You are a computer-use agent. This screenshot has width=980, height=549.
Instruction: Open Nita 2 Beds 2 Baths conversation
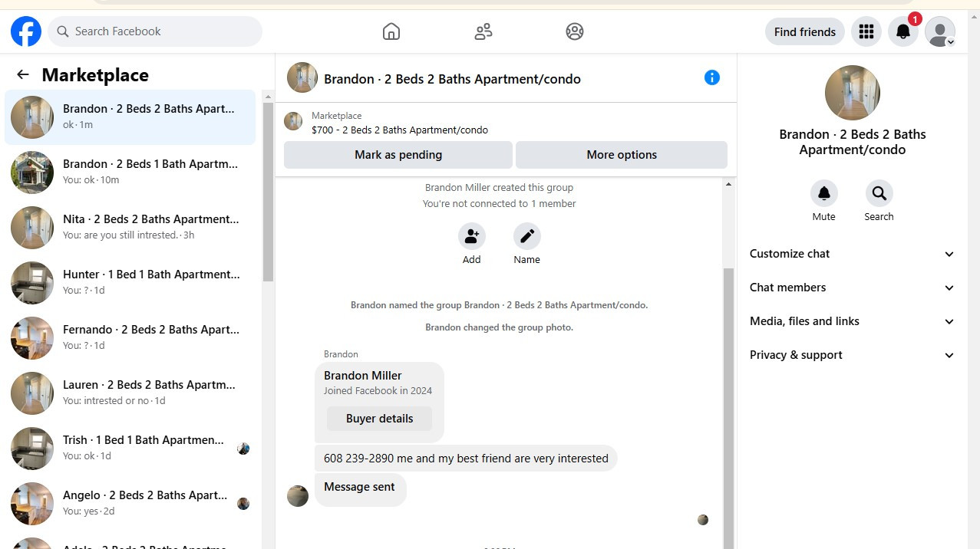pyautogui.click(x=130, y=228)
